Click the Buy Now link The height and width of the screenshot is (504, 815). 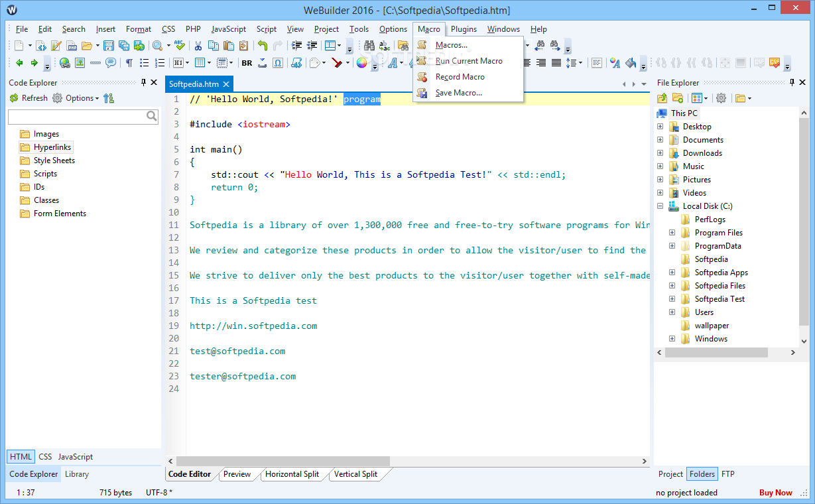point(775,493)
